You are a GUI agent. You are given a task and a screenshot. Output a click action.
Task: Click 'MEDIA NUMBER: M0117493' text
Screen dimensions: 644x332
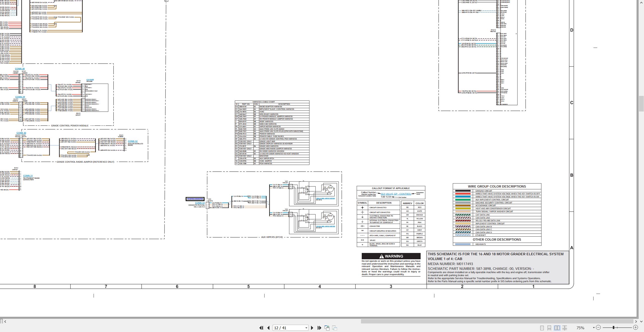tap(450, 264)
